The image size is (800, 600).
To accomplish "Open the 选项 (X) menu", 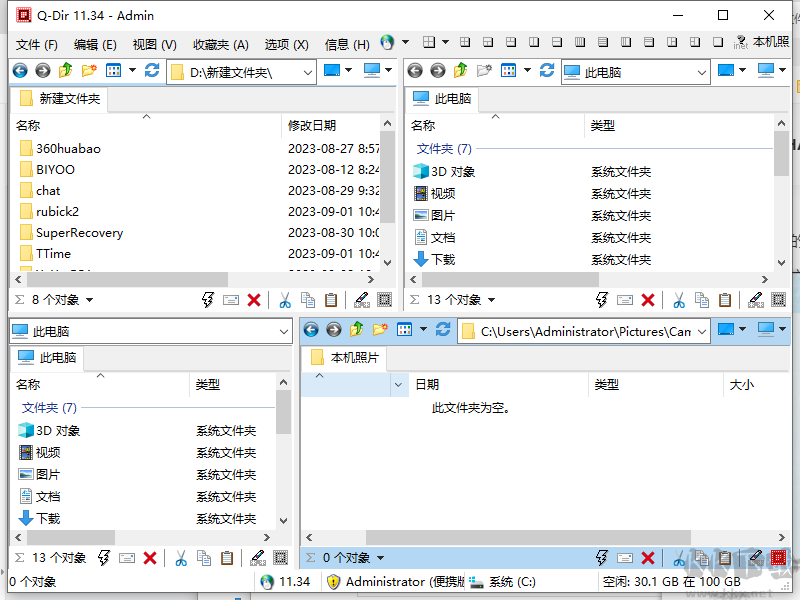I will (282, 44).
